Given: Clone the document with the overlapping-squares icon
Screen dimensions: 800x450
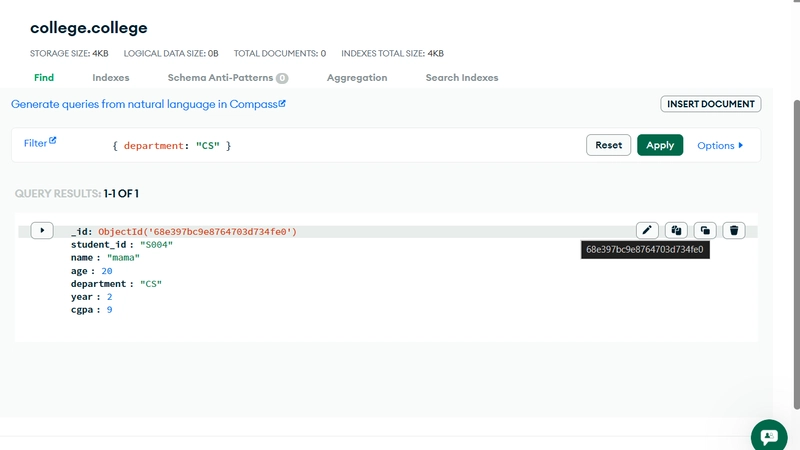Looking at the screenshot, I should (x=705, y=230).
